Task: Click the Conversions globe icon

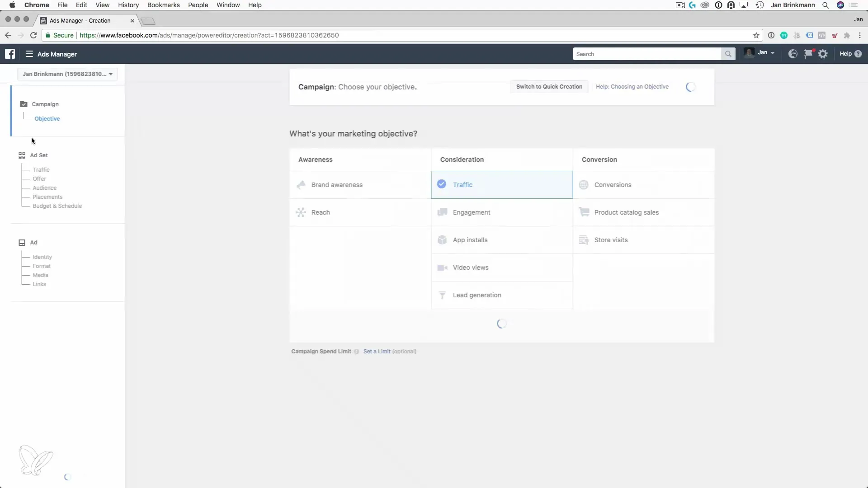Action: (x=584, y=185)
